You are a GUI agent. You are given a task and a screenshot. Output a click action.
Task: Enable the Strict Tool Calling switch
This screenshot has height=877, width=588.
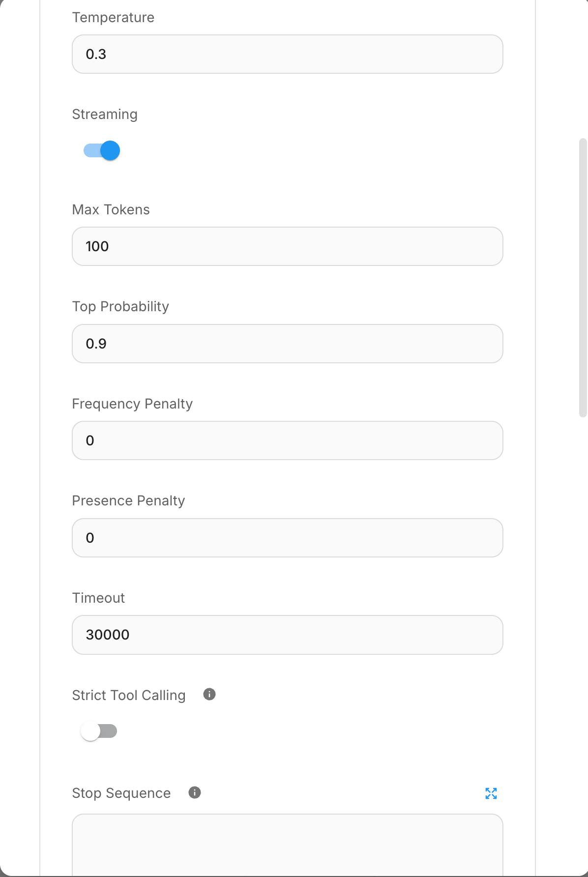(x=99, y=731)
